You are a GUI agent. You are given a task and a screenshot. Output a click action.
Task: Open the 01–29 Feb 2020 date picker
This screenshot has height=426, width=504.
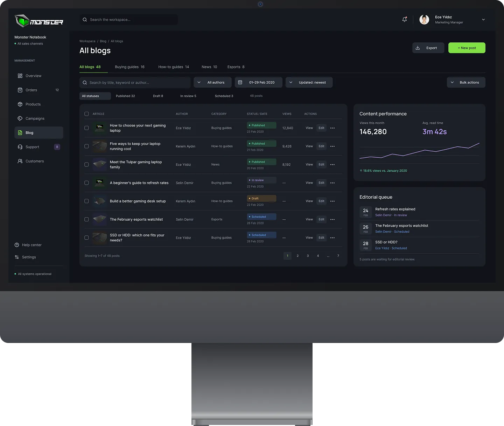259,82
